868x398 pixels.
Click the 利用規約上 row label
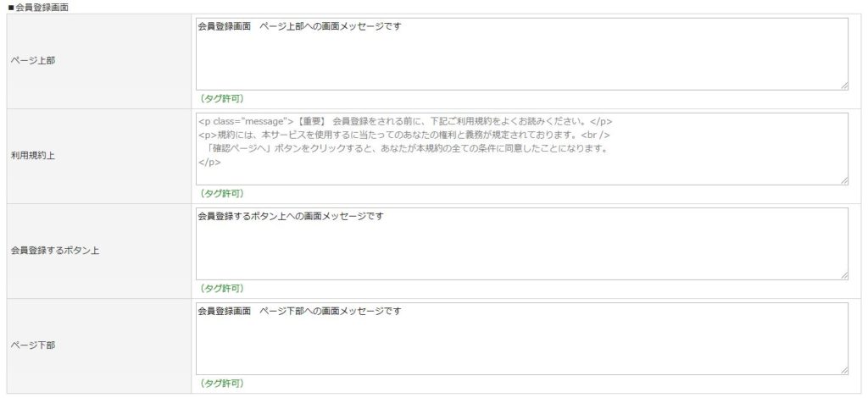pyautogui.click(x=33, y=156)
